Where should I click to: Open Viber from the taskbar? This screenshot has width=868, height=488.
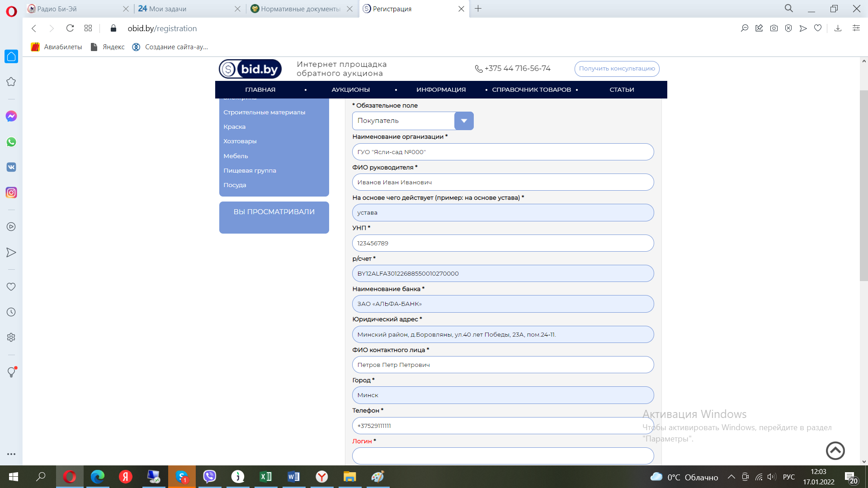pos(210,477)
